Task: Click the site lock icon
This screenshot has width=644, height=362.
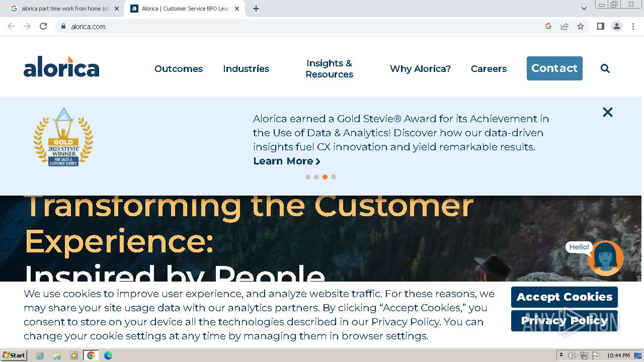Action: [x=63, y=26]
